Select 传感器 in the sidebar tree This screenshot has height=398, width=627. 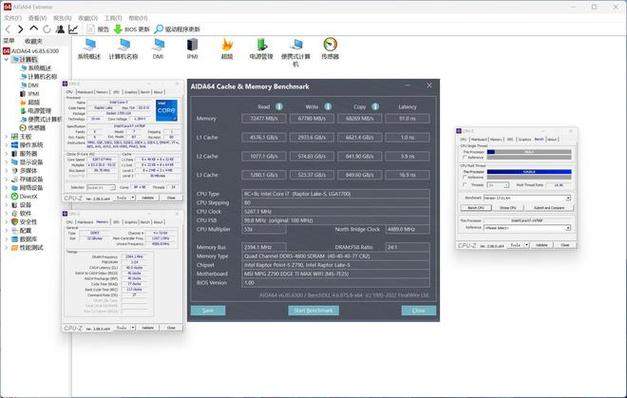point(33,128)
